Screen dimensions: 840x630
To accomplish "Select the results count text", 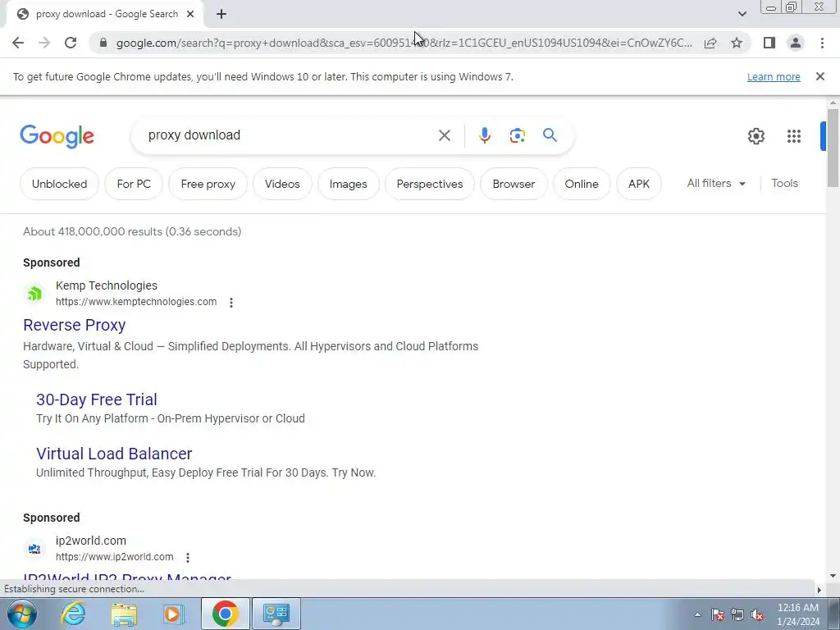I will coord(132,231).
